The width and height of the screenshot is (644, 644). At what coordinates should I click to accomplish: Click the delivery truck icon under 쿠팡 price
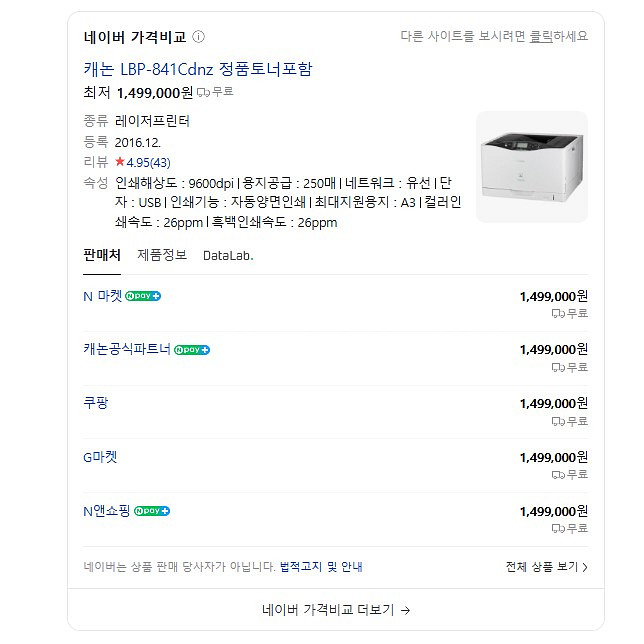pos(558,421)
